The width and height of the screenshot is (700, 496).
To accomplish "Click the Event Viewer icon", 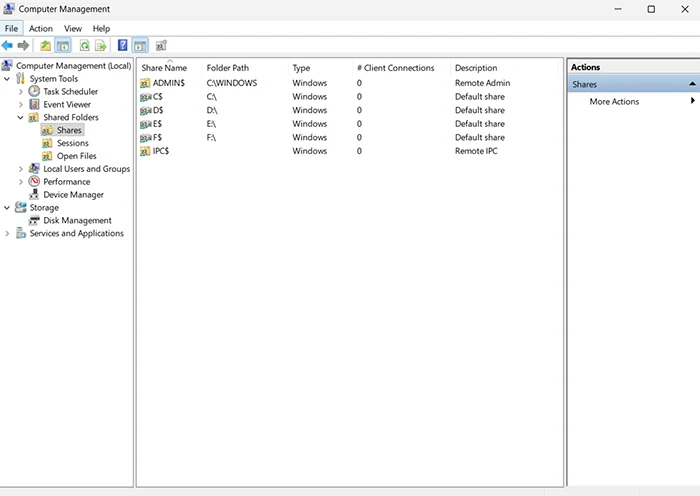I will (34, 104).
